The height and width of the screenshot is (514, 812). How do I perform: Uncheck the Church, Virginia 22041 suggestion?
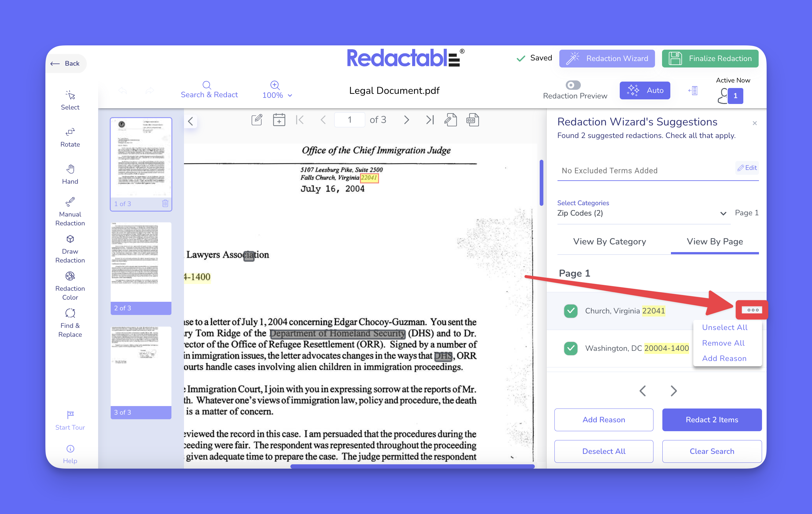(x=571, y=311)
